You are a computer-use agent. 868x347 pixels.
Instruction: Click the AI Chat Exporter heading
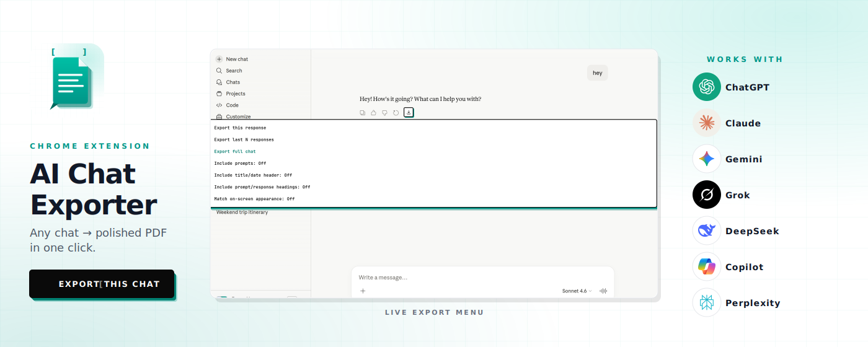pyautogui.click(x=93, y=189)
